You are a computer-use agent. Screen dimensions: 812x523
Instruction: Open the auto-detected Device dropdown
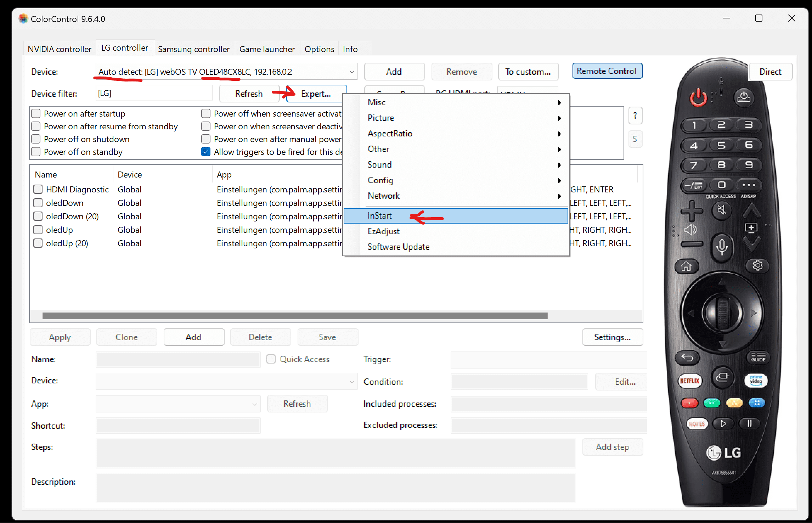point(226,72)
